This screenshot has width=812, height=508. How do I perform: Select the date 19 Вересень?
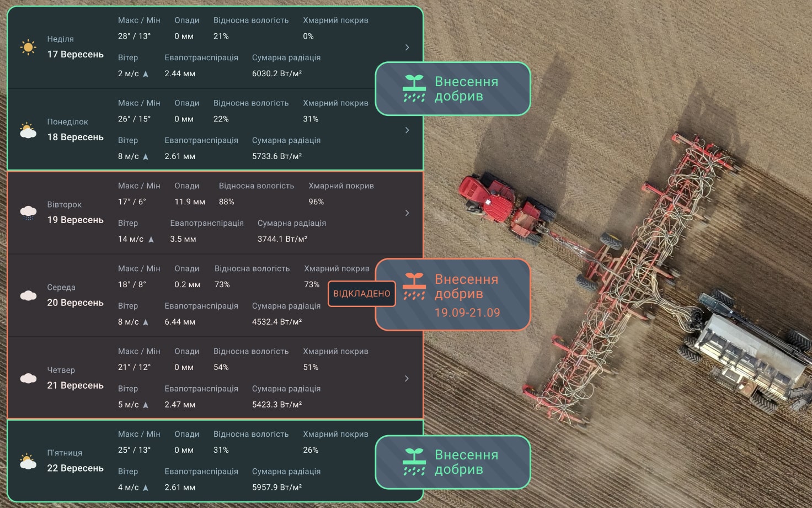point(75,220)
